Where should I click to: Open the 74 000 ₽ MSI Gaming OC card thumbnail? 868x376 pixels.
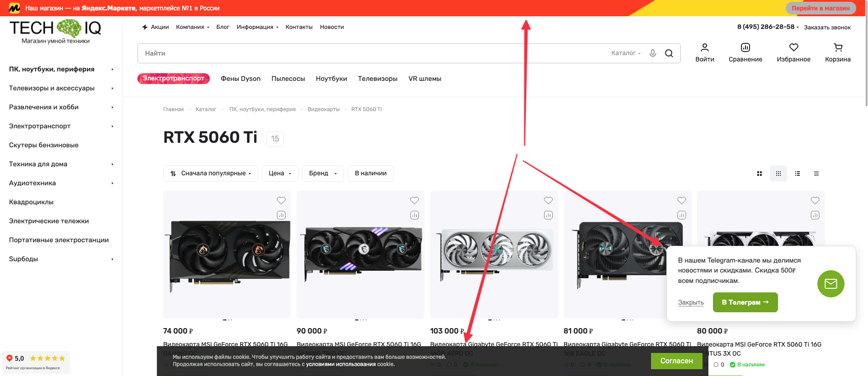pos(227,254)
